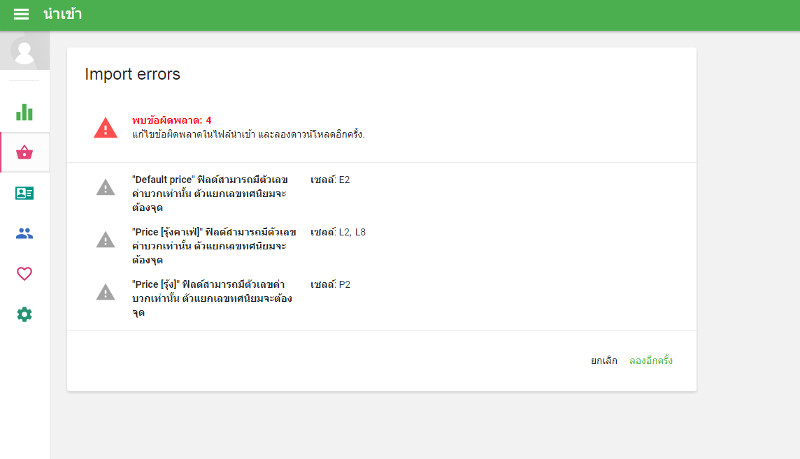
Task: Open the settings gear icon
Action: coord(24,314)
